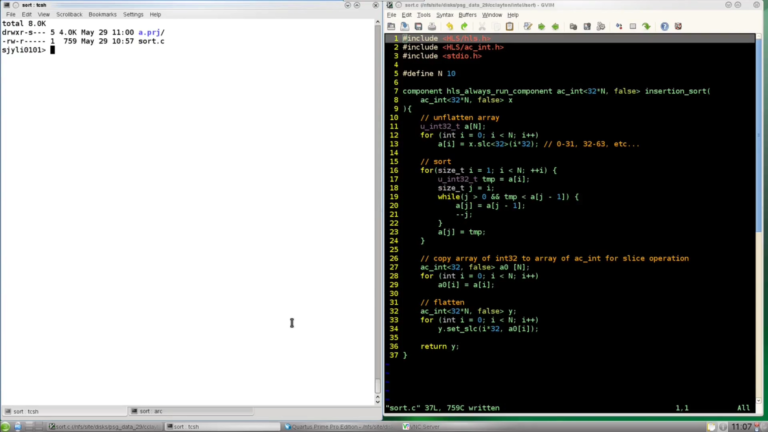768x432 pixels.
Task: Click '#include <stdio.h>' line
Action: [442, 56]
